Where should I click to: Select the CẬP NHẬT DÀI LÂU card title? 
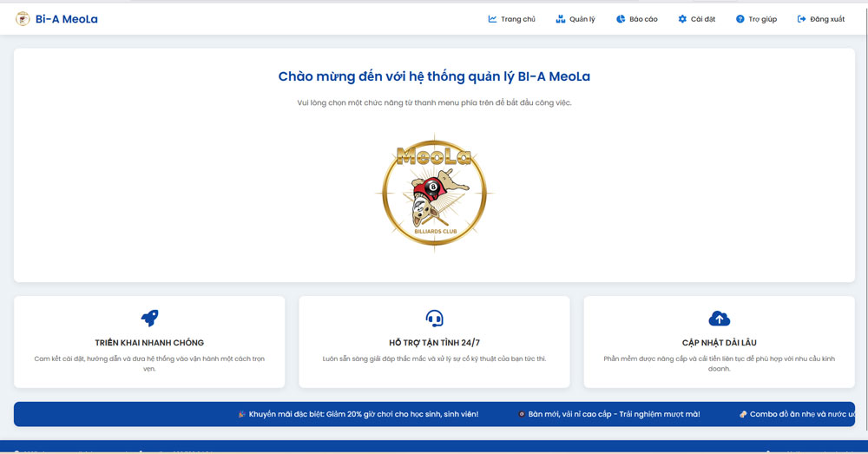(x=719, y=342)
